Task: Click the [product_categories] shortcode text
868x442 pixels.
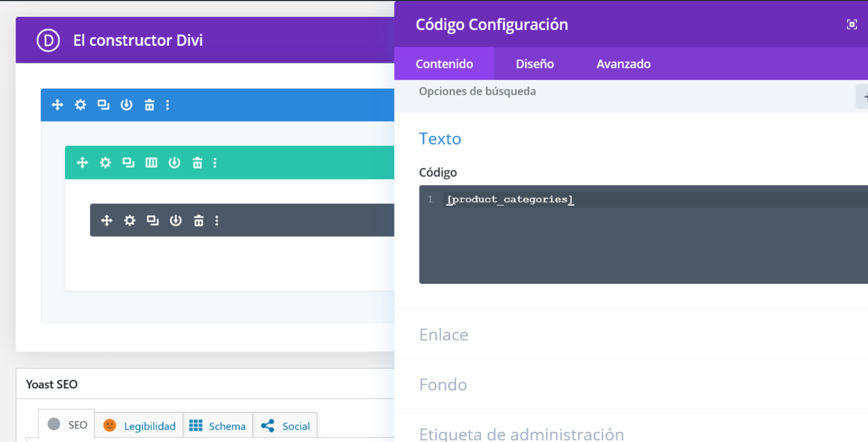Action: click(x=510, y=199)
